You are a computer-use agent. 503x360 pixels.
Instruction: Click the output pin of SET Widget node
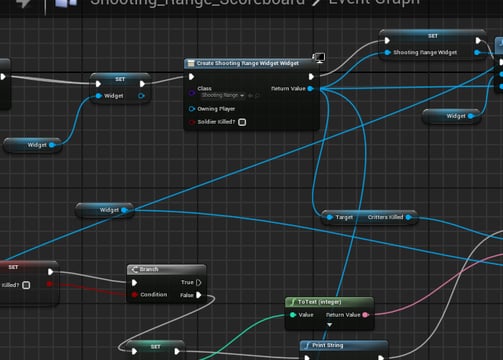(141, 96)
